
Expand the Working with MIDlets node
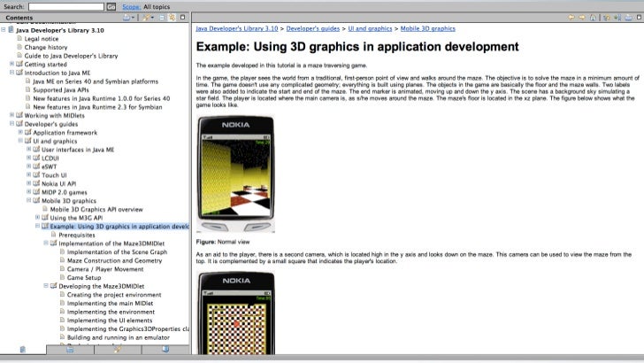(11, 115)
